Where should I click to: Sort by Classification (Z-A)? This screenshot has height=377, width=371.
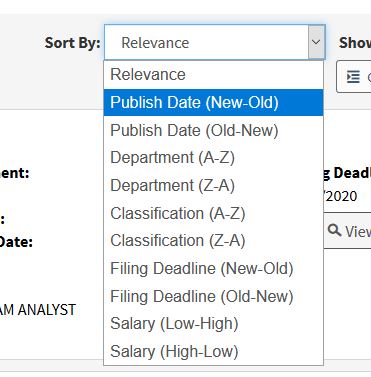click(x=213, y=241)
